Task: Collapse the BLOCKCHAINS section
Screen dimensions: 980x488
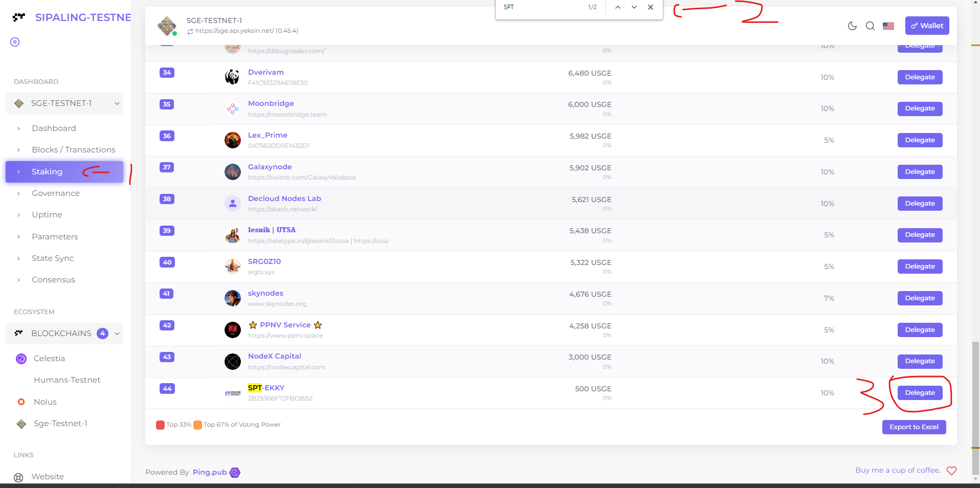Action: (117, 334)
